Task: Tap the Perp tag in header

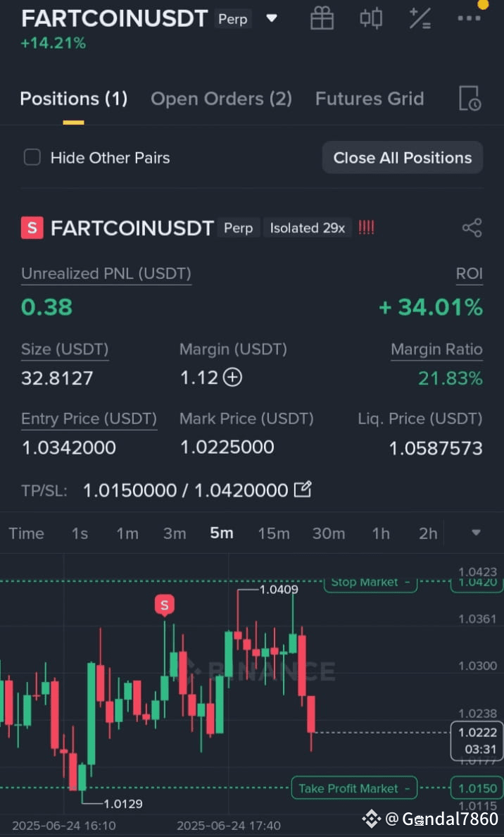Action: point(233,19)
